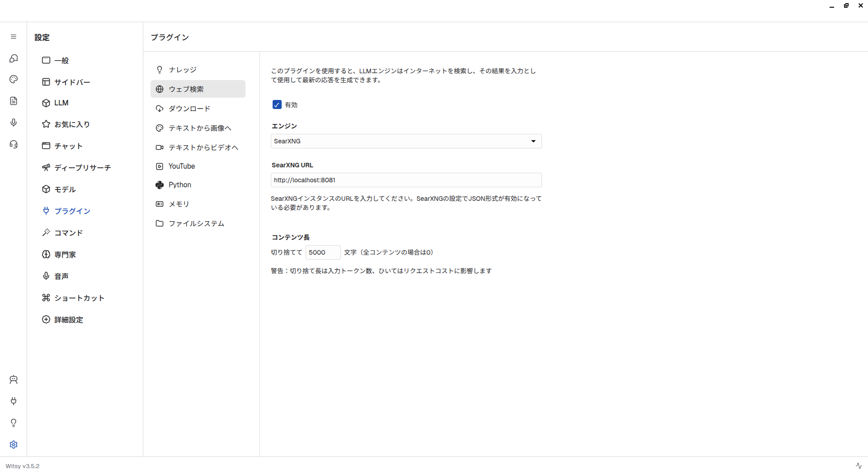Click the SearXNG URL input field
Viewport: 868px width, 474px height.
tap(406, 180)
